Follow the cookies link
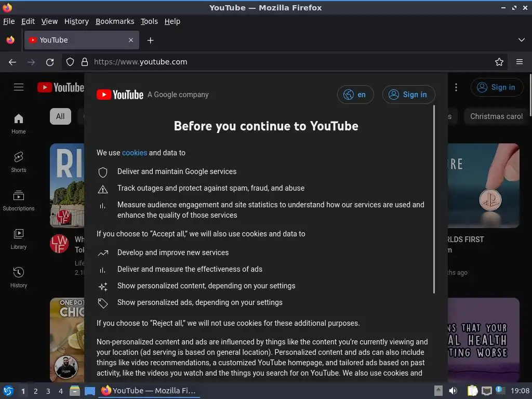Viewport: 532px width, 399px height. click(x=135, y=153)
